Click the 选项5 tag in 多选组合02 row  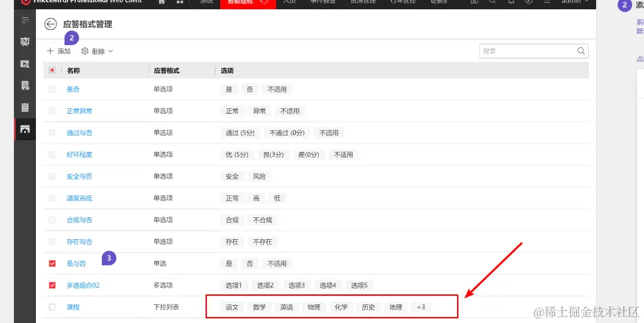coord(359,285)
